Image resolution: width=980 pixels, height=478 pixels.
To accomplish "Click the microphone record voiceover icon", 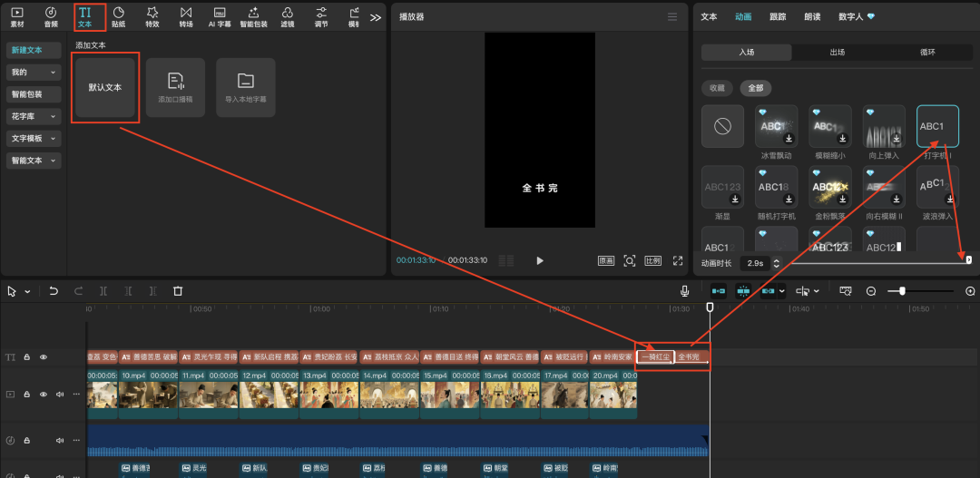I will (686, 291).
